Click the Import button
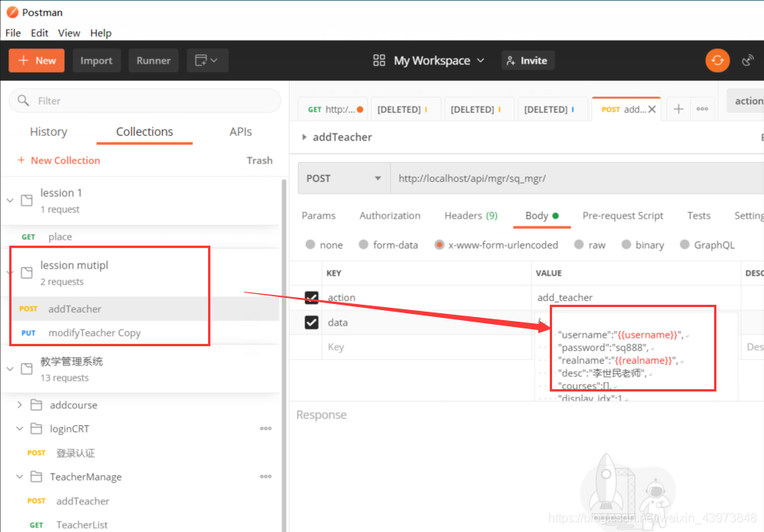Viewport: 764px width, 532px height. [x=97, y=61]
